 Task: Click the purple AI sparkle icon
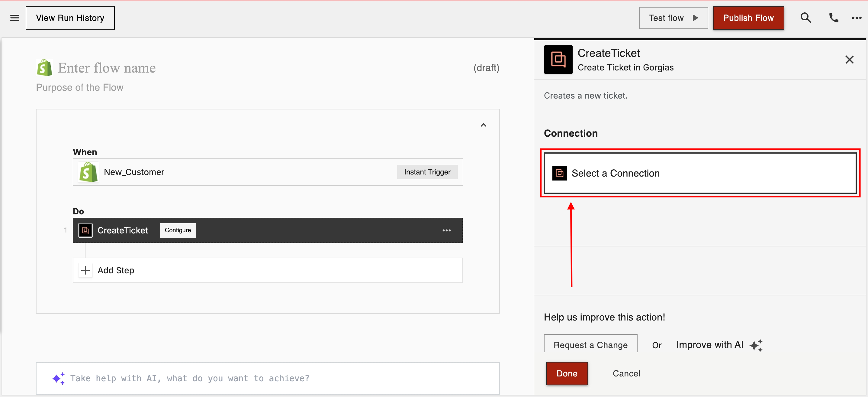(x=59, y=379)
